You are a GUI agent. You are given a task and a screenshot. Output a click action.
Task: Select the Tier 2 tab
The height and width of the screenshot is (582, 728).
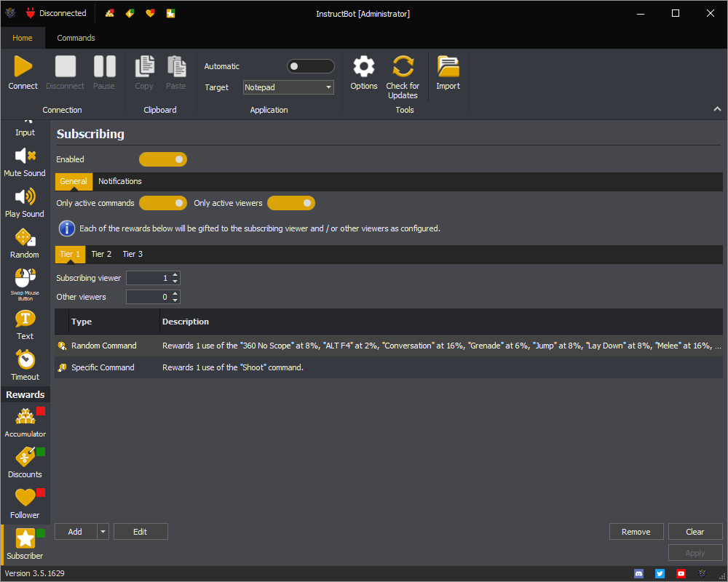pyautogui.click(x=101, y=255)
